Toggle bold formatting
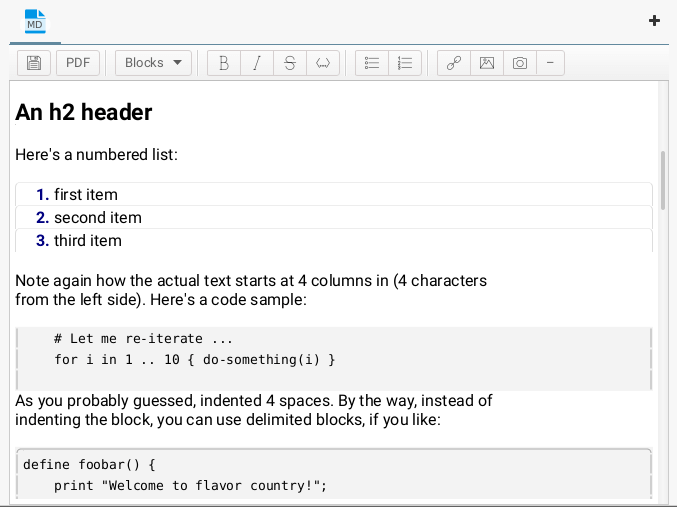This screenshot has height=507, width=677. coord(224,63)
